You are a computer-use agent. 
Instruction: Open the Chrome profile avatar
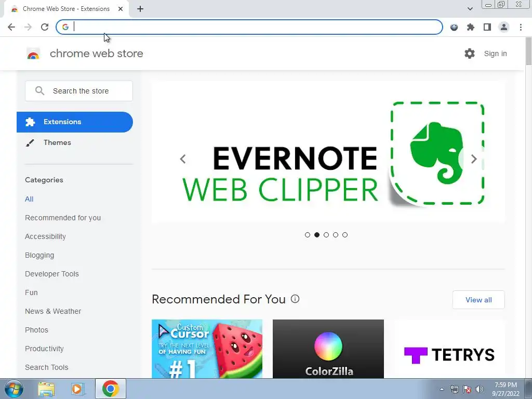click(504, 27)
